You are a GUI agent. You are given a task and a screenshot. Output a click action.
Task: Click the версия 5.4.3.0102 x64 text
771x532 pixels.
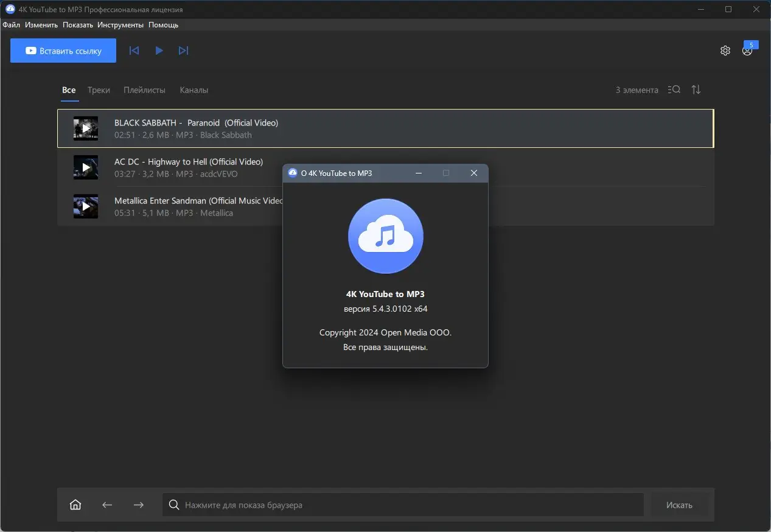(386, 309)
